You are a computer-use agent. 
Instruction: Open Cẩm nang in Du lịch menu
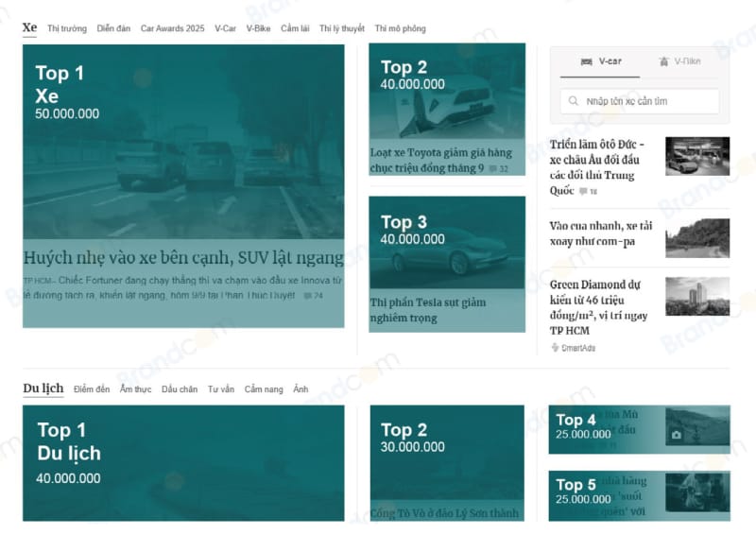[x=264, y=389]
